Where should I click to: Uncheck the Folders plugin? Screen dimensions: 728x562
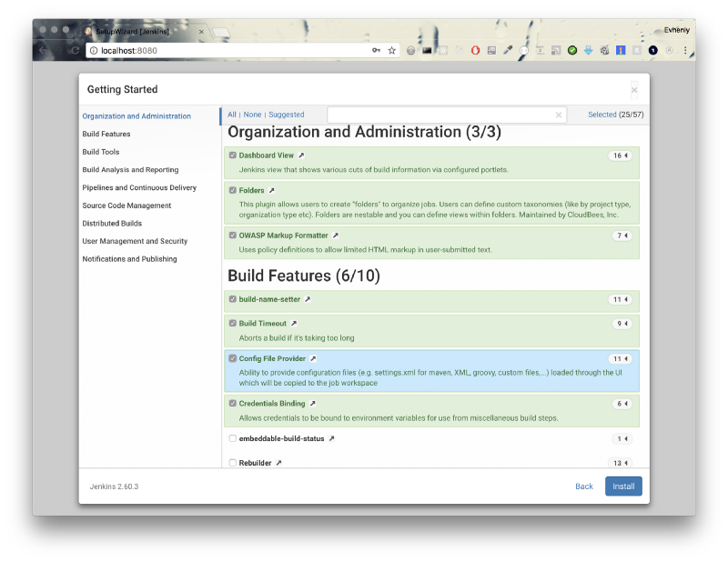[x=233, y=190]
